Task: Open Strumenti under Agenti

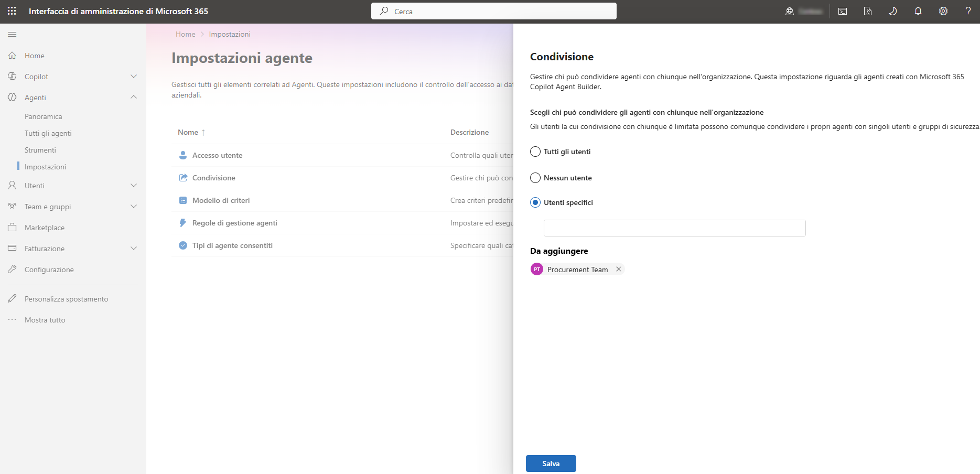Action: point(40,150)
